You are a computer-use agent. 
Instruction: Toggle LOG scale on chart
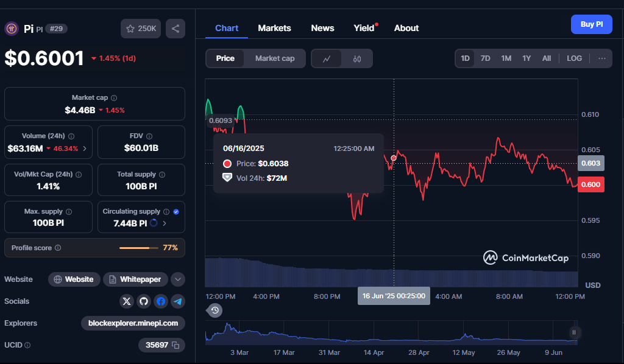tap(574, 58)
